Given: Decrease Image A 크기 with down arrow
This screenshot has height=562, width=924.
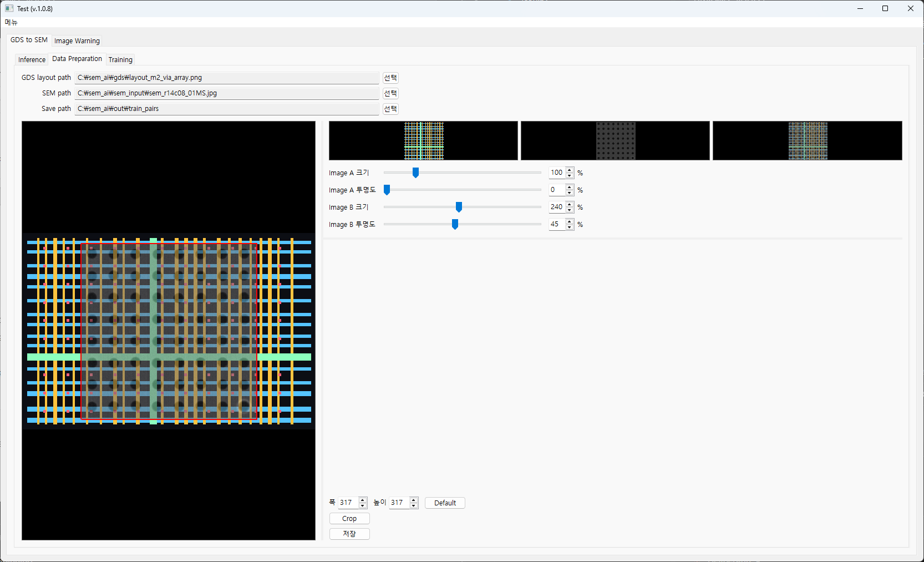Looking at the screenshot, I should pos(570,175).
